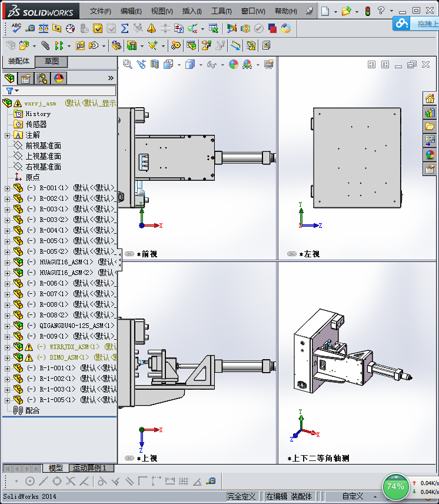Image resolution: width=439 pixels, height=504 pixels.
Task: Select the 模型 tab at bottom
Action: click(55, 468)
